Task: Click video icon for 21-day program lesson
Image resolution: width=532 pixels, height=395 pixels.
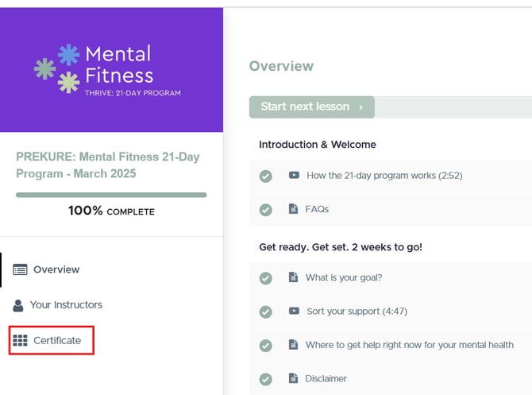Action: [x=294, y=176]
